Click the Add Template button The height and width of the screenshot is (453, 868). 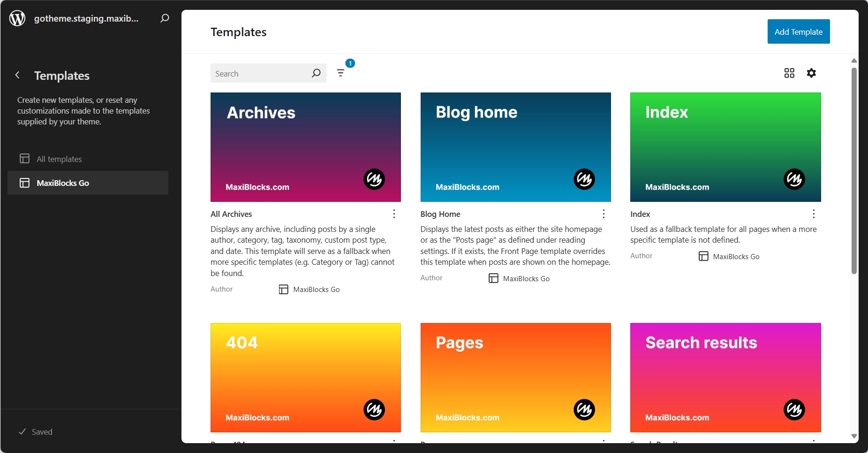point(799,31)
